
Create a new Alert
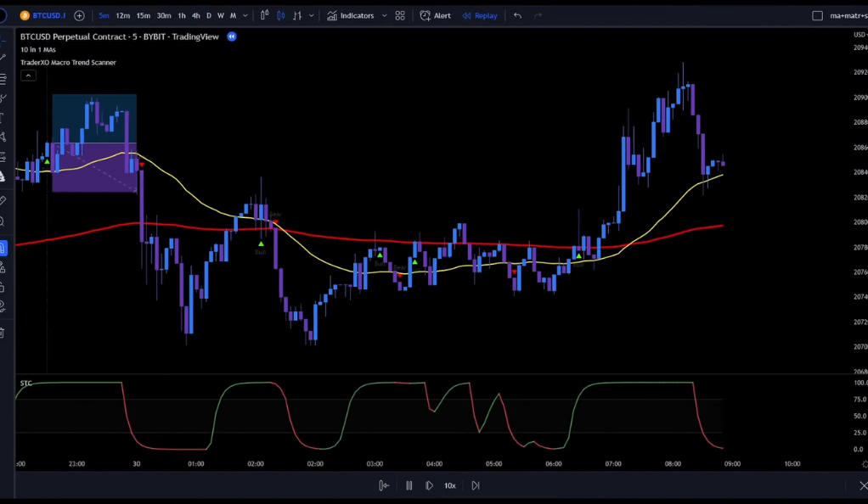[435, 15]
